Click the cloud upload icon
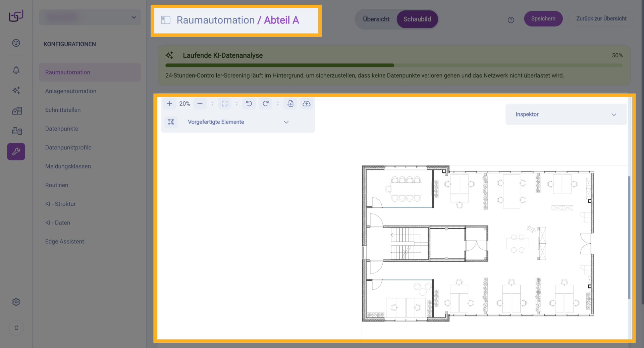 307,104
